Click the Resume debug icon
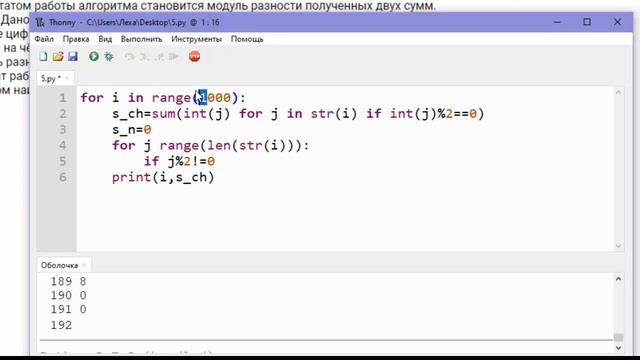 click(x=173, y=56)
